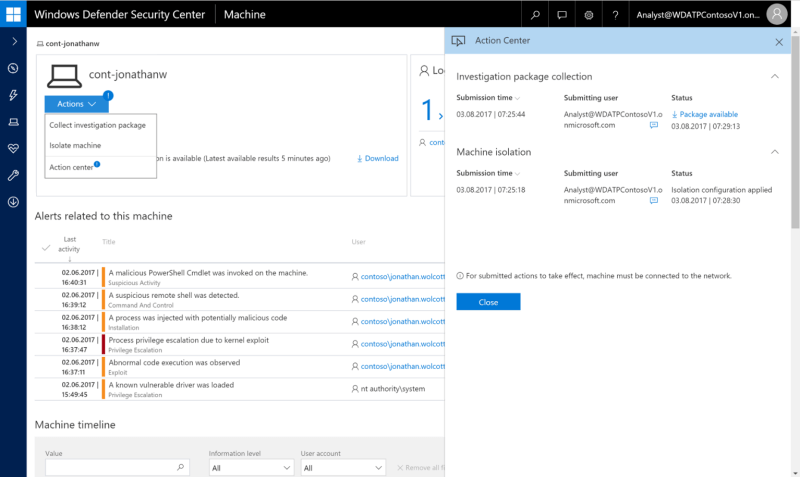Click the notification badge on Actions button
This screenshot has width=800, height=477.
pos(108,95)
